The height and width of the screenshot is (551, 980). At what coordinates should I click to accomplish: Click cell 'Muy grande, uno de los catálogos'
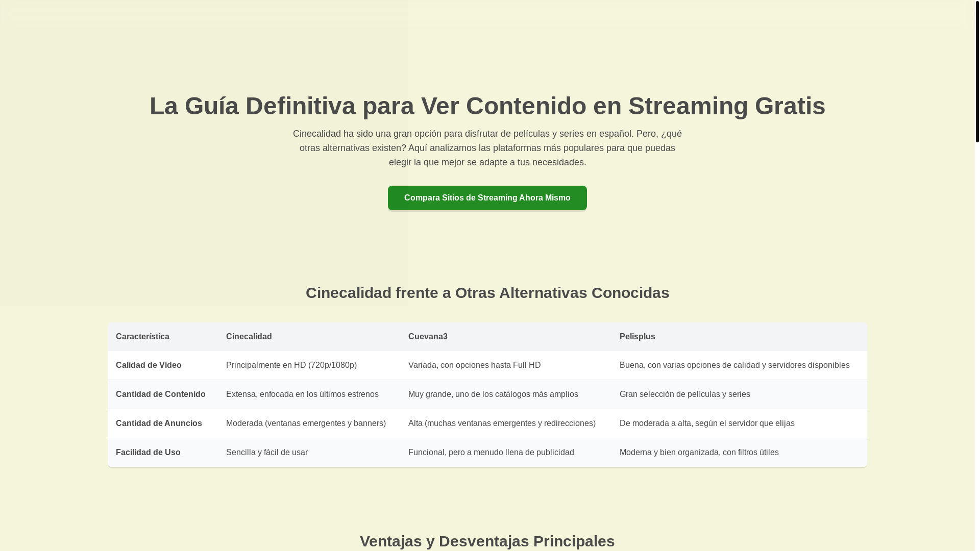coord(506,394)
